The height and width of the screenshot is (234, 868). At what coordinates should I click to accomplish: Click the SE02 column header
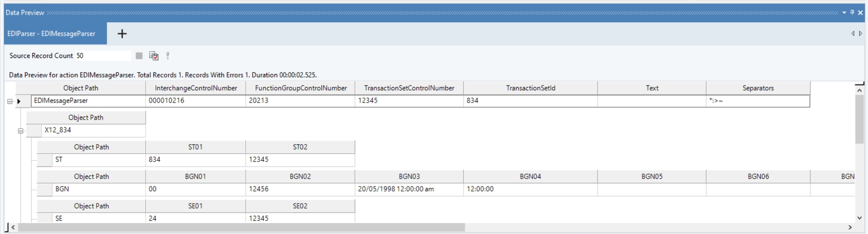[300, 206]
